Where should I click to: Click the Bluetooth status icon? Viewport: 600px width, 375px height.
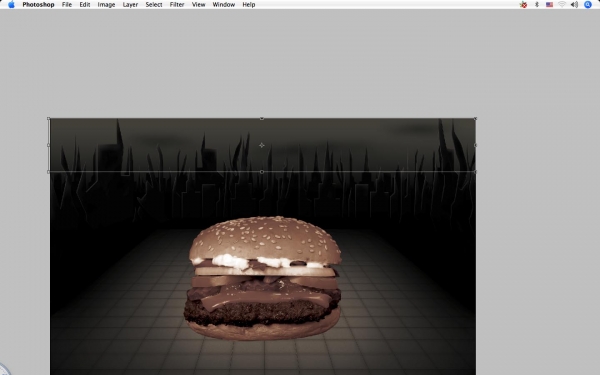click(x=536, y=5)
